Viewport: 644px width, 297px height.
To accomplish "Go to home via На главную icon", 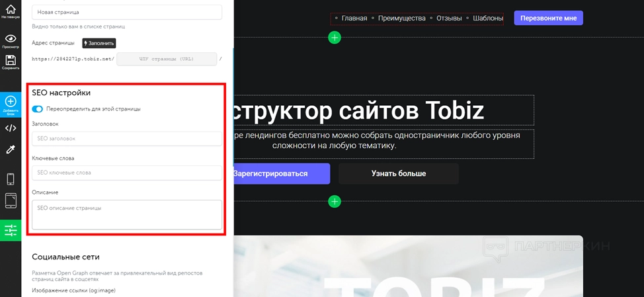I will (x=11, y=11).
